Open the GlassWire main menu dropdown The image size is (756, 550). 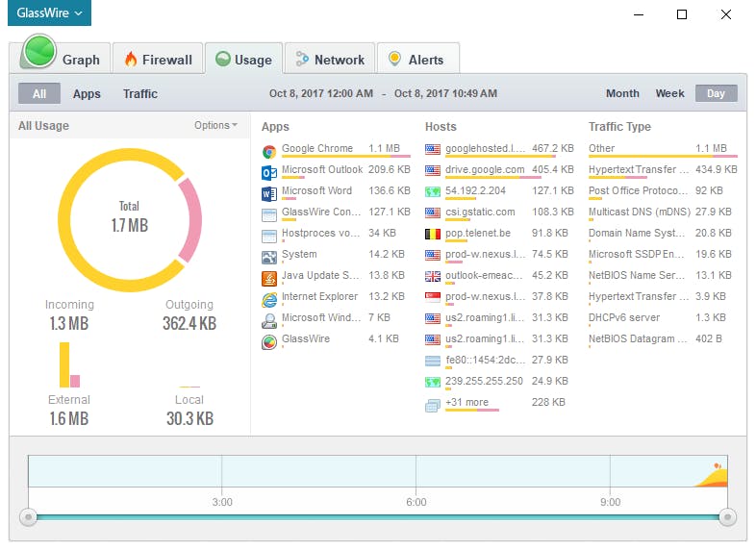tap(49, 13)
